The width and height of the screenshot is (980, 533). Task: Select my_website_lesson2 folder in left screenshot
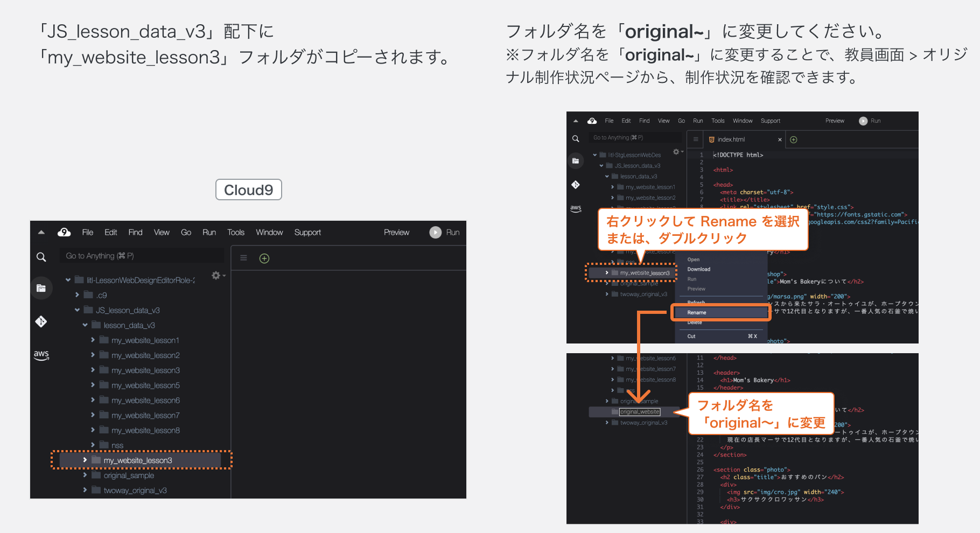[145, 355]
